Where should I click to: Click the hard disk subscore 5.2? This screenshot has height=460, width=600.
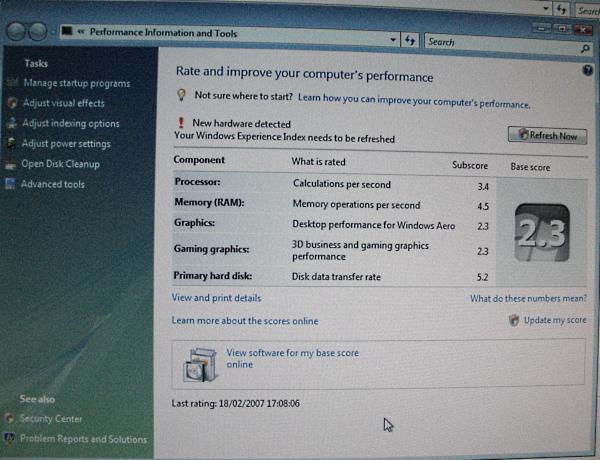click(x=483, y=277)
